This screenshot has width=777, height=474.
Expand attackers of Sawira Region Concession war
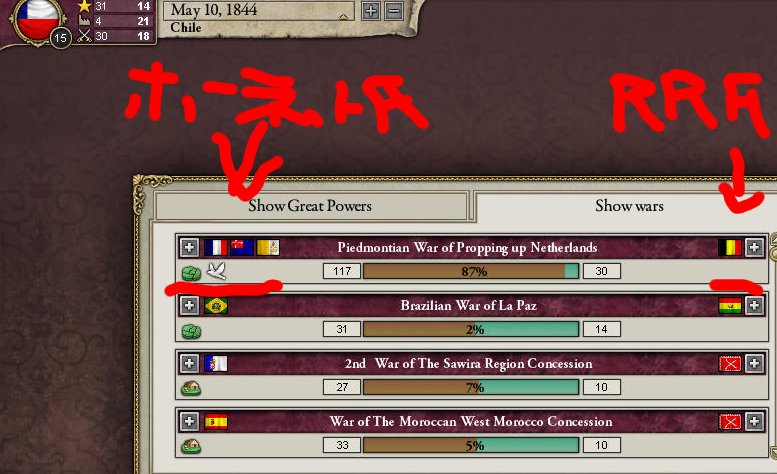tap(189, 364)
